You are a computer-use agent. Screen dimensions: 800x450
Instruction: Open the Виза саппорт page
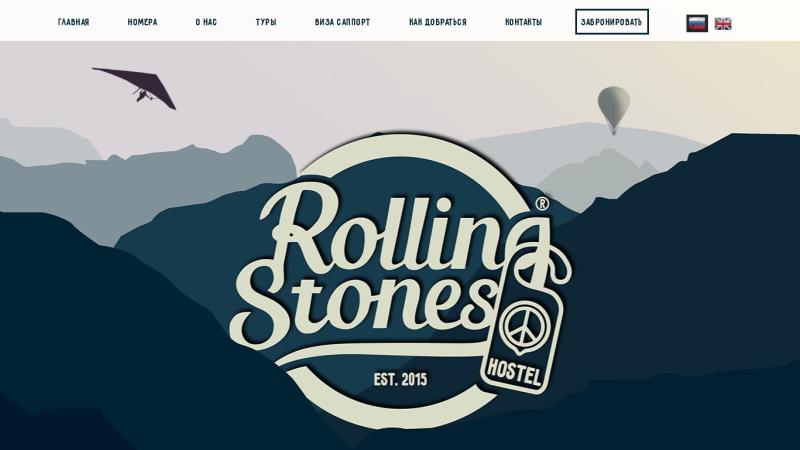pos(342,22)
